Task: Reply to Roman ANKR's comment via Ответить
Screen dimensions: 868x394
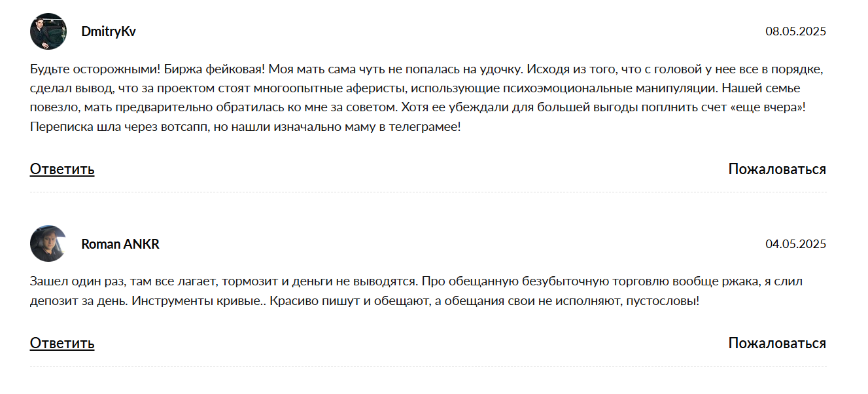Action: [62, 344]
